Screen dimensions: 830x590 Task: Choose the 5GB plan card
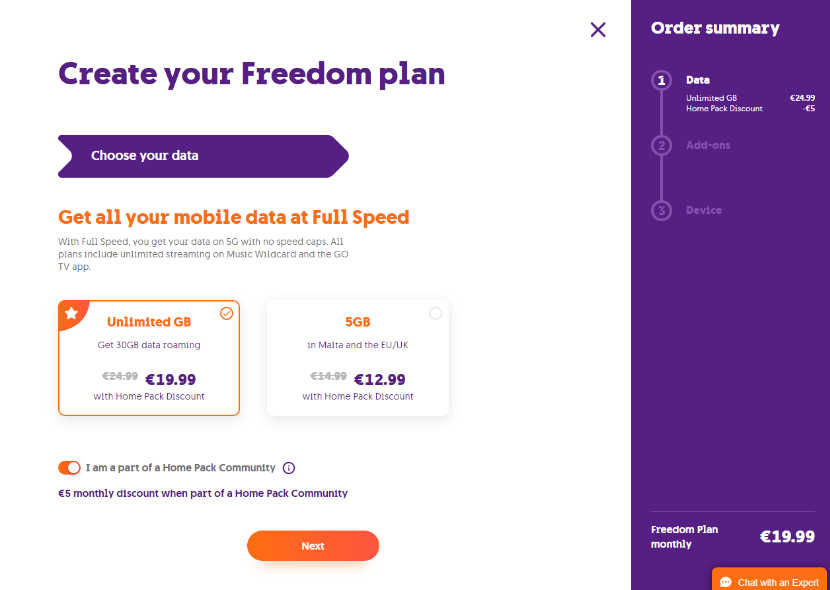pos(358,358)
